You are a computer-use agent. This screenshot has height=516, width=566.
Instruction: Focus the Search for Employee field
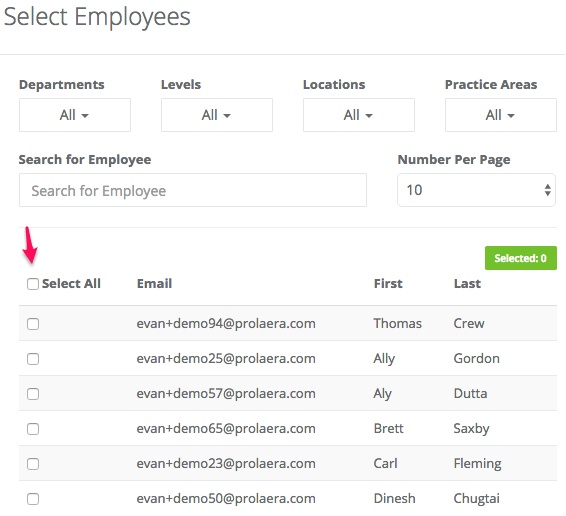(193, 190)
